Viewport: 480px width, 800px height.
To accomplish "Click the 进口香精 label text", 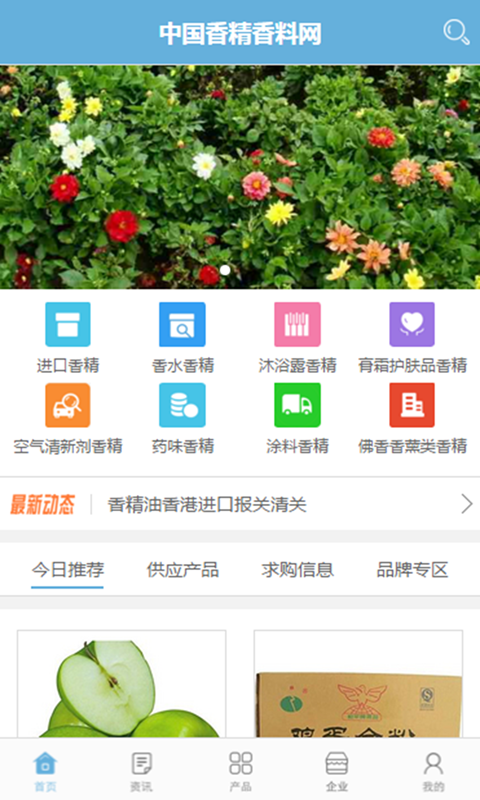I will (x=68, y=365).
